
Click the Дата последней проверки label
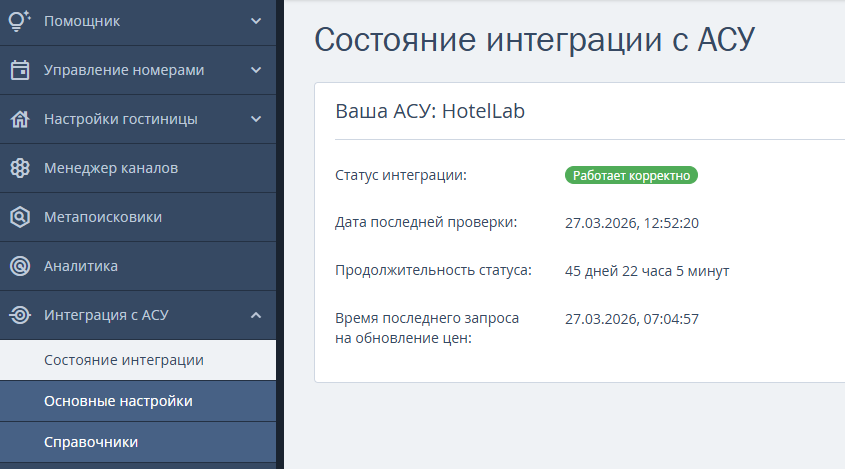pos(426,223)
